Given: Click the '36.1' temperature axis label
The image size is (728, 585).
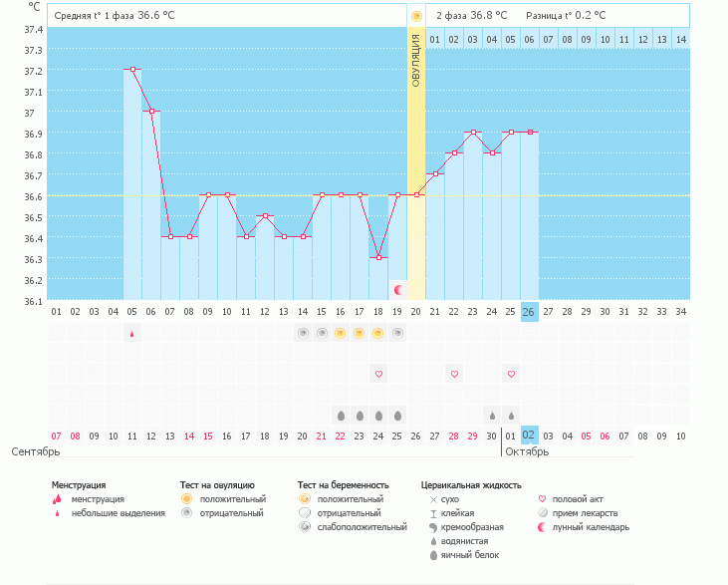Looking at the screenshot, I should pyautogui.click(x=34, y=302).
